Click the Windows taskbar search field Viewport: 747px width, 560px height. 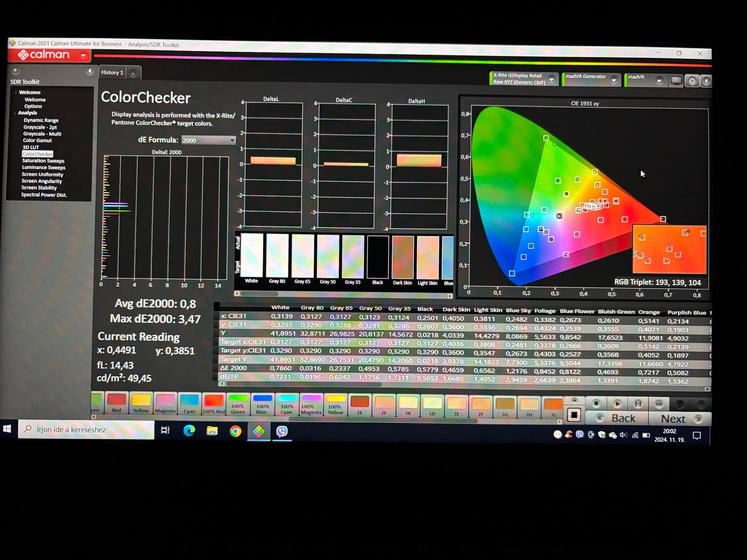click(x=86, y=430)
